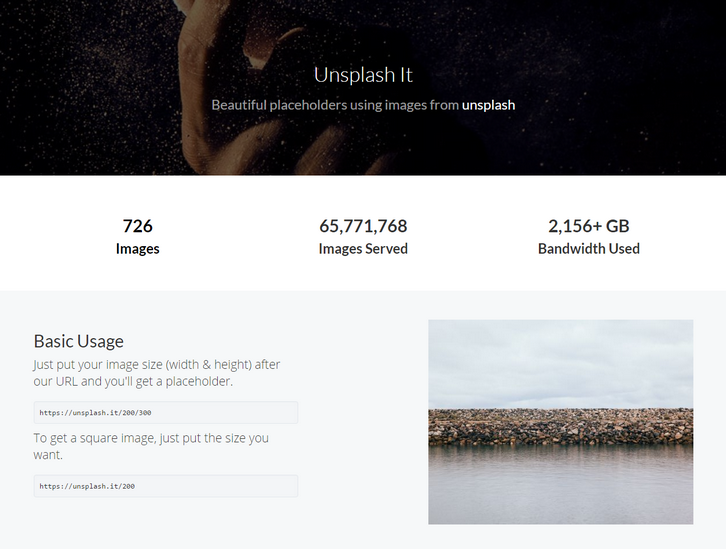
Task: Select the 'Images Served' label
Action: (363, 249)
